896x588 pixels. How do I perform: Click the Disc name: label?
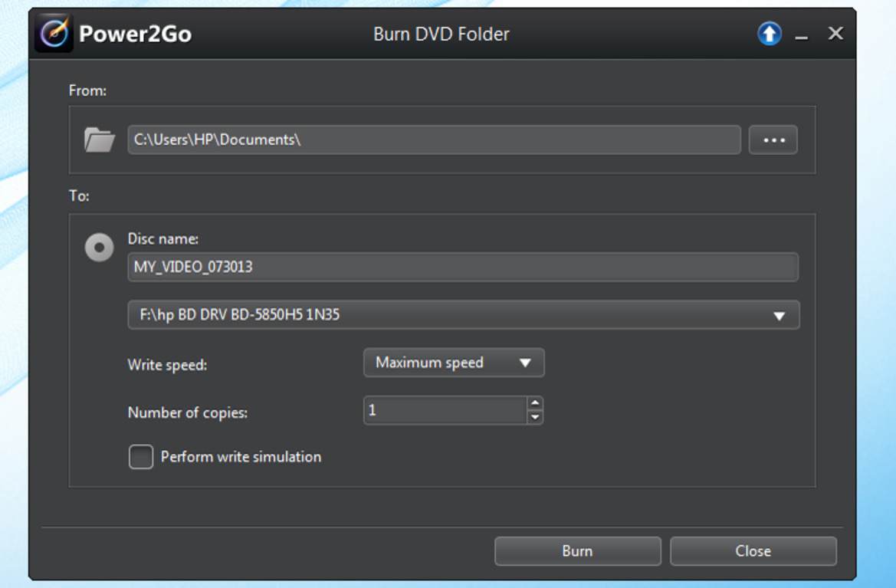[x=162, y=239]
